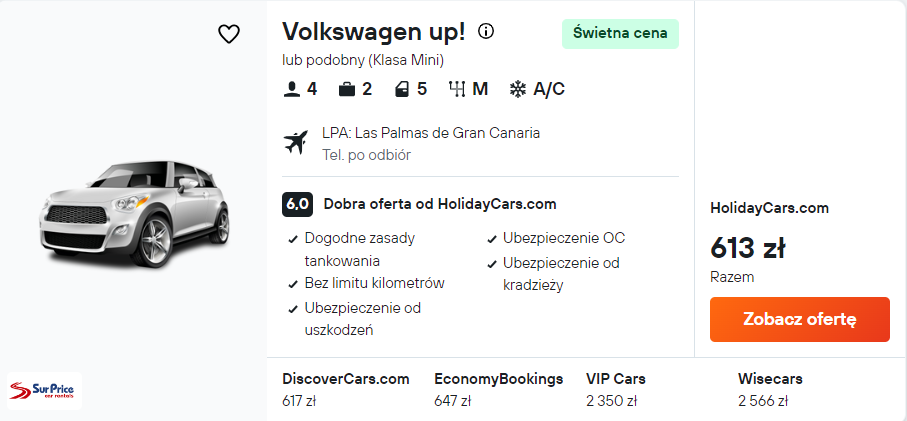Click the airplane pickup location icon
Screen dimensions: 907x421
(297, 142)
